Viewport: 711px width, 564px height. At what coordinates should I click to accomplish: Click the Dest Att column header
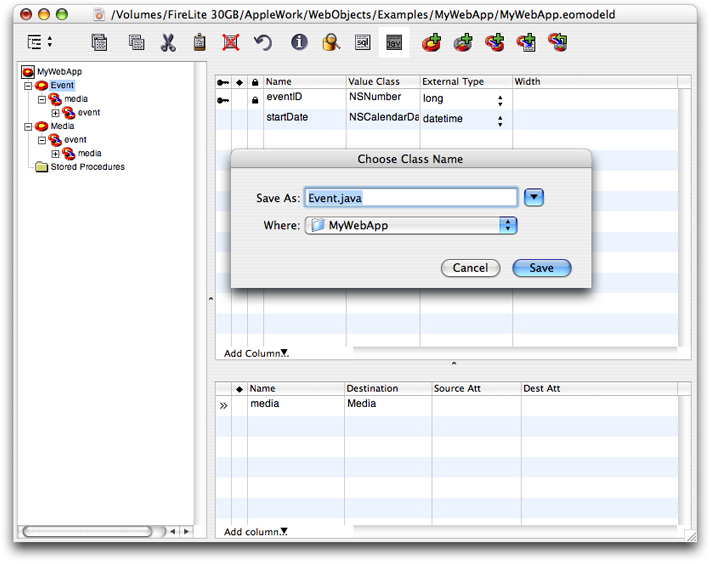point(599,389)
